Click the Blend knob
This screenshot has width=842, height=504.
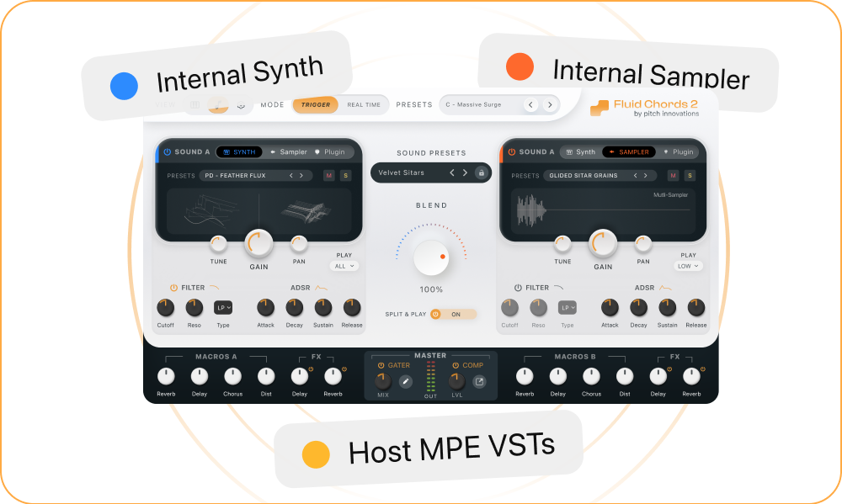(430, 257)
